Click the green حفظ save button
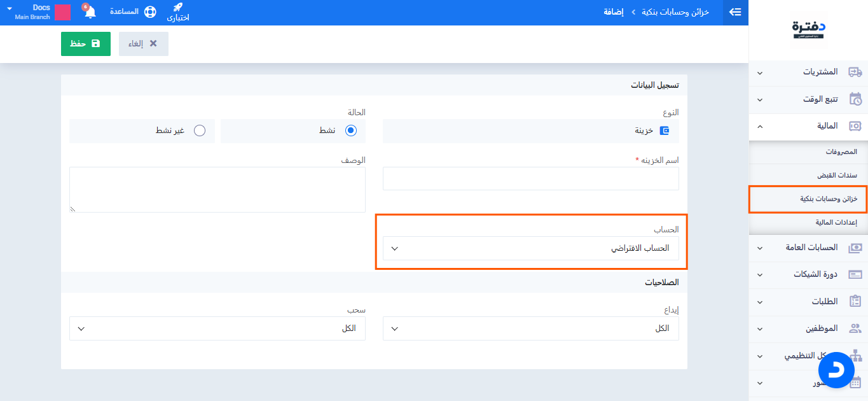868x401 pixels. 86,44
